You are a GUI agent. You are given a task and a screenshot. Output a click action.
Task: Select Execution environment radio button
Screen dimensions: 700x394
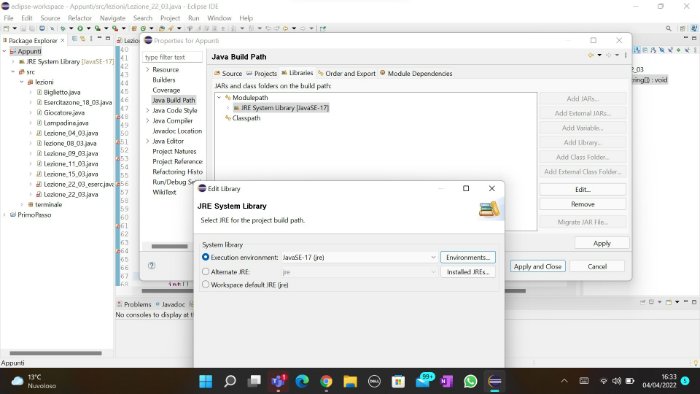[205, 257]
